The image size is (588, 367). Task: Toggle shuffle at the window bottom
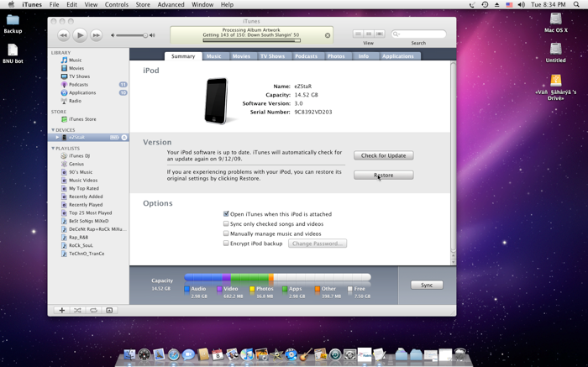click(77, 311)
